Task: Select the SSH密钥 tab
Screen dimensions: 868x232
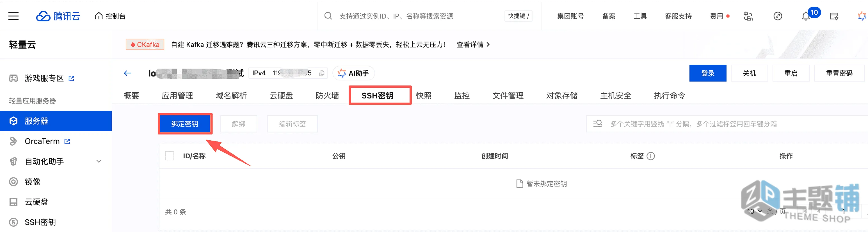Action: tap(377, 96)
